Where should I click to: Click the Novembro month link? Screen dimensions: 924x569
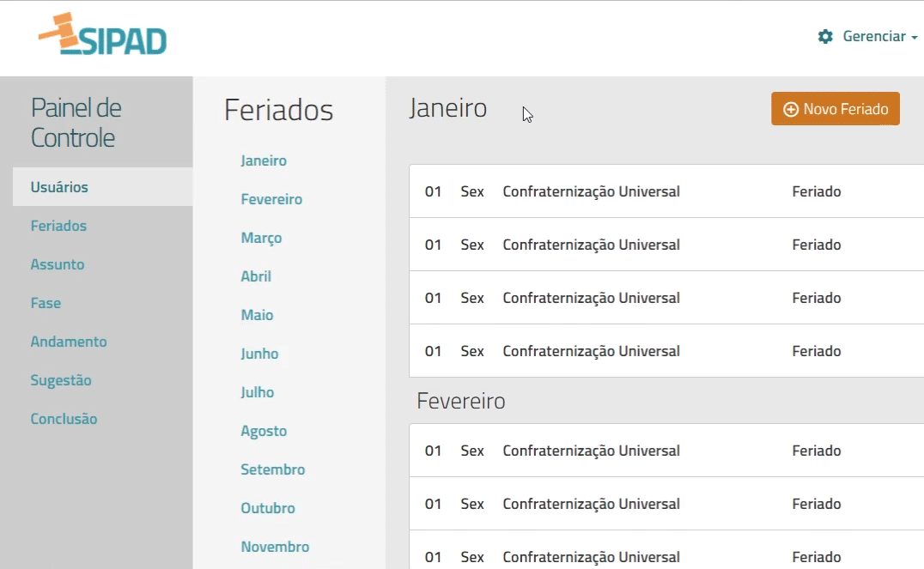tap(275, 547)
